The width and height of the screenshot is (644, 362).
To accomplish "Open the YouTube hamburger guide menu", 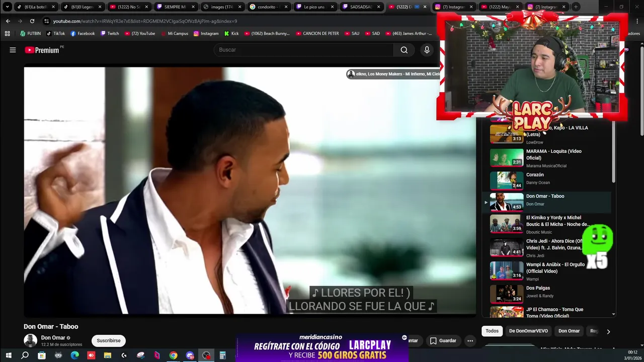I will 13,50.
